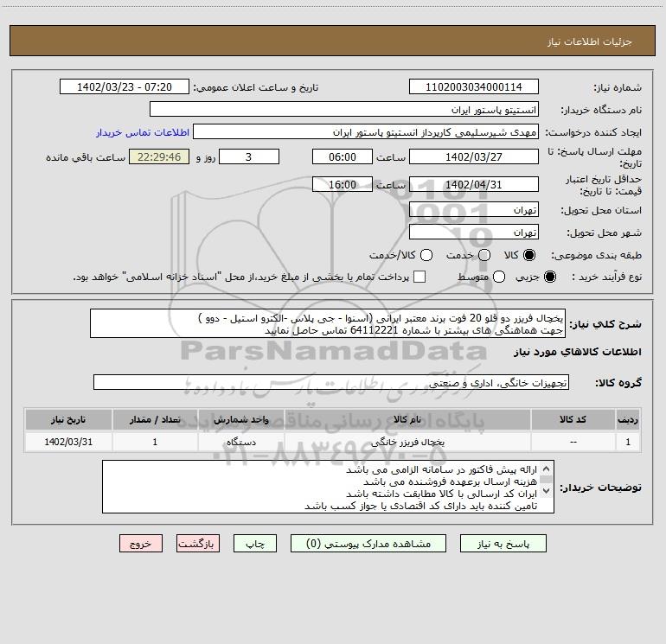Screen dimensions: 666x644
Task: Click the quantity cell in the item row
Action: [155, 442]
